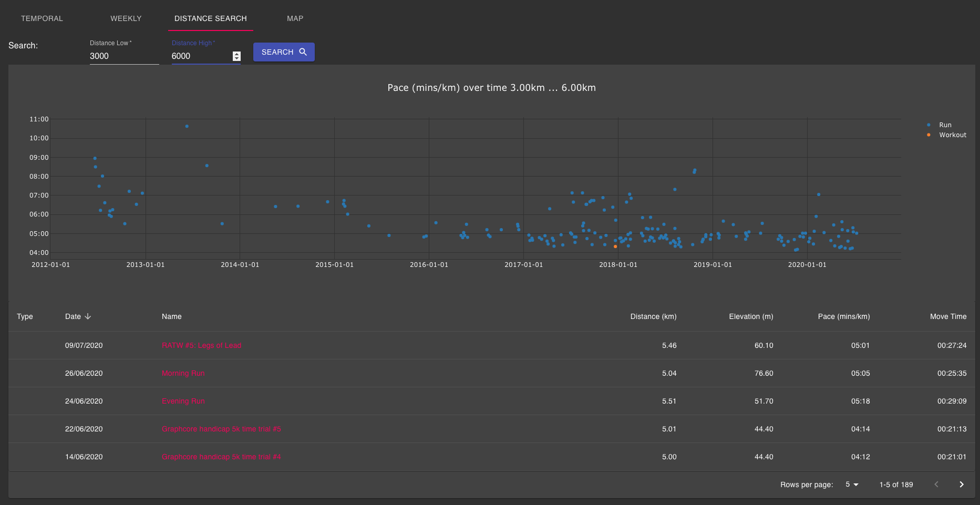This screenshot has height=505, width=980.
Task: Click the Distance High spinner arrows
Action: pyautogui.click(x=236, y=56)
